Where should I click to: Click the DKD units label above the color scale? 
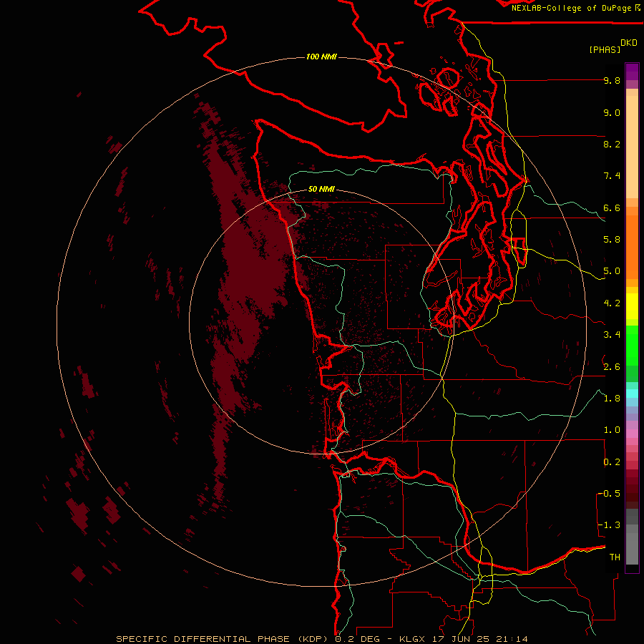click(x=628, y=43)
